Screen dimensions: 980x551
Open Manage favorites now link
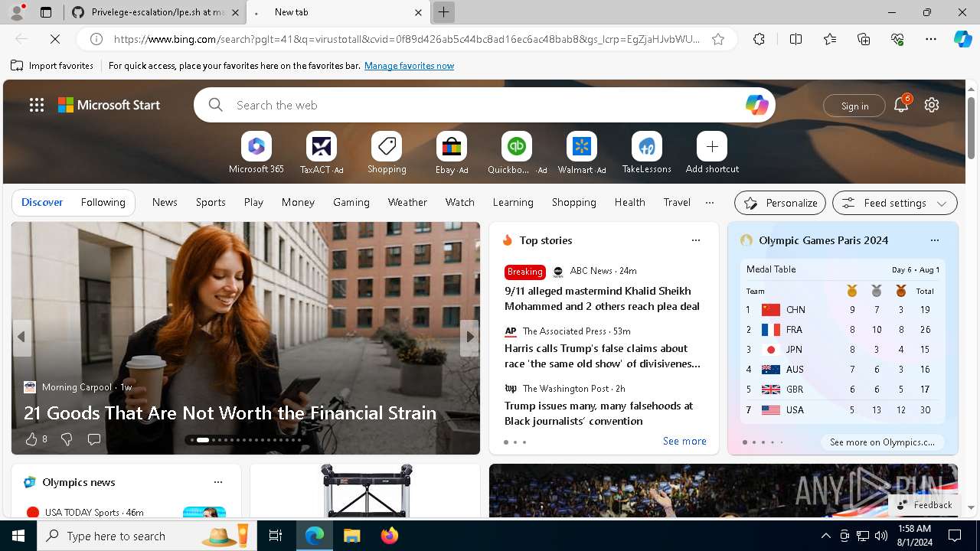coord(409,66)
